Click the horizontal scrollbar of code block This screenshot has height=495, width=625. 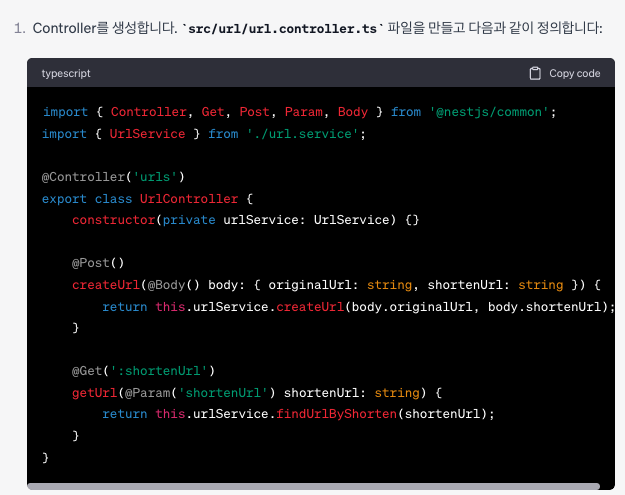tap(313, 486)
